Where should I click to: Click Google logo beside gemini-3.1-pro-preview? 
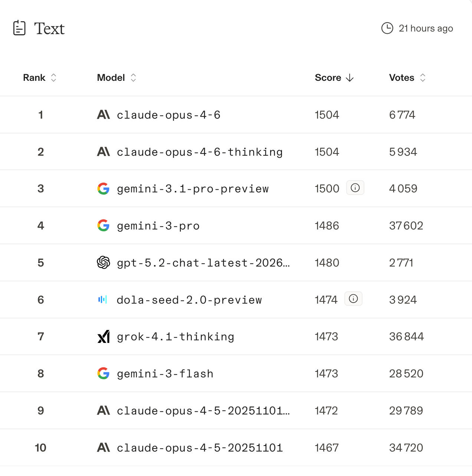(x=104, y=189)
